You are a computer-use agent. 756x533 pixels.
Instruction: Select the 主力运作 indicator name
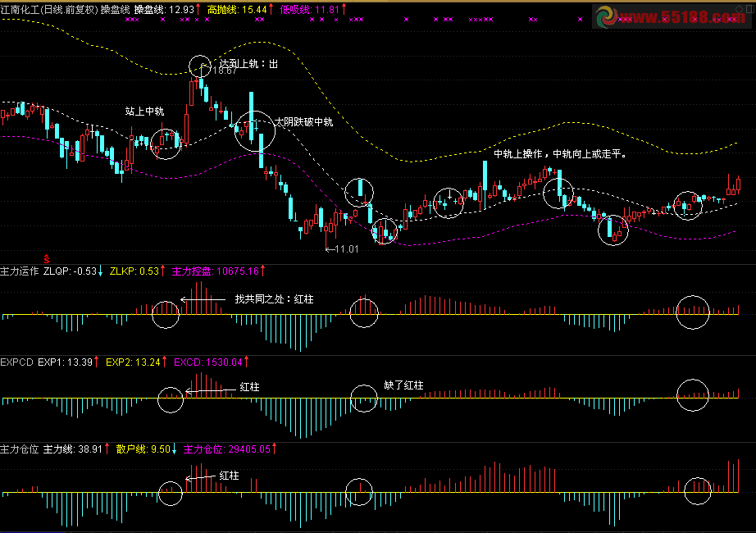pos(20,271)
